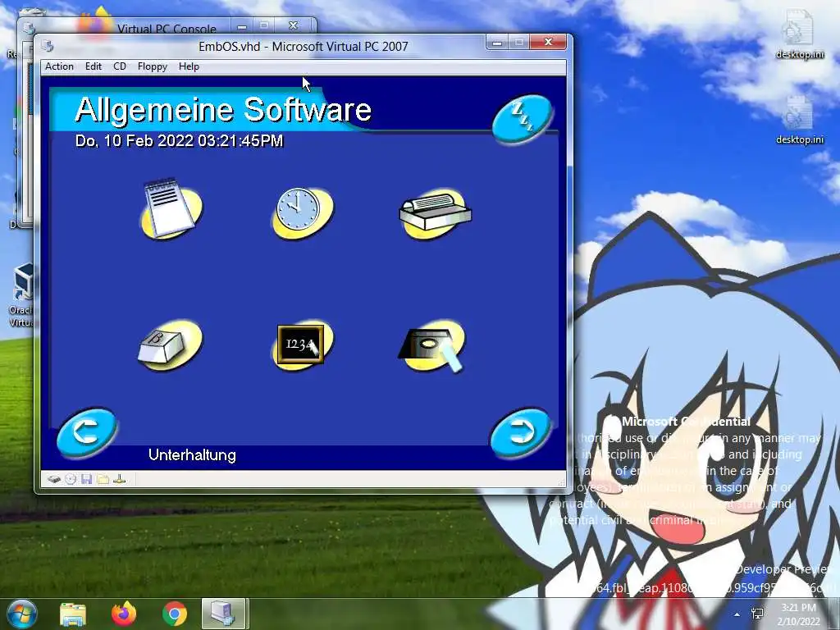Click the floppy disk status bar icon
Screen dimensions: 840x630
pyautogui.click(x=87, y=479)
